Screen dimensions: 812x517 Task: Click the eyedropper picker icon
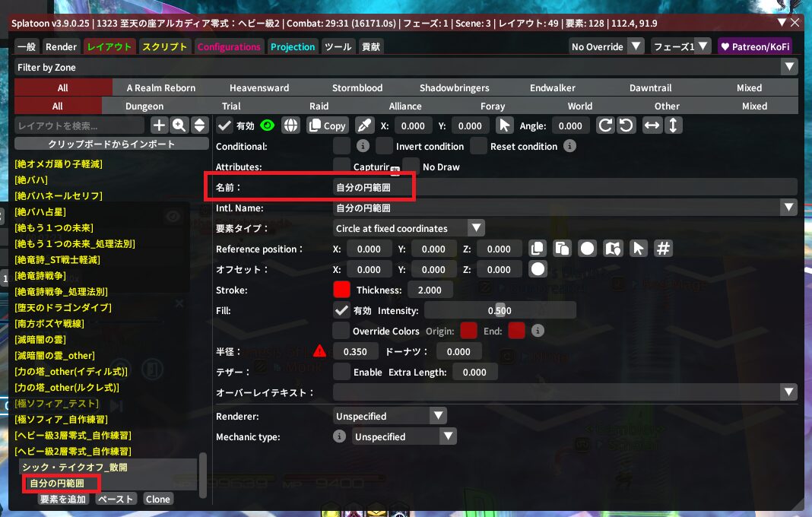click(365, 125)
